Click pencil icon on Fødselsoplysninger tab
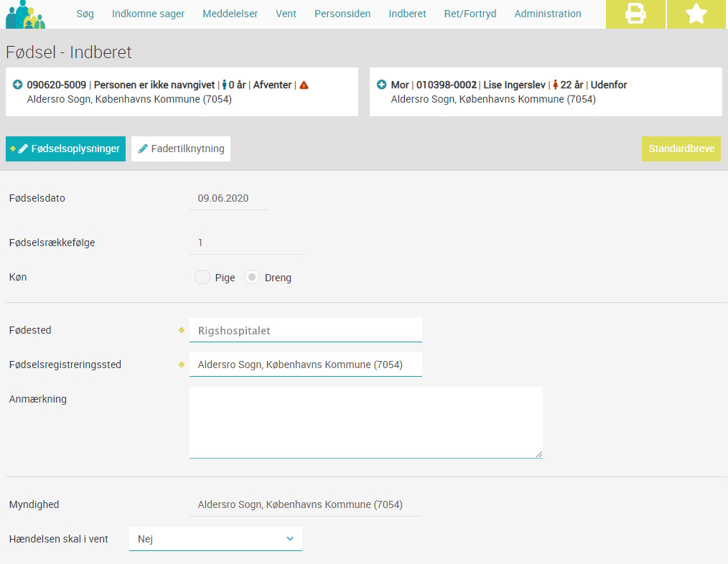The image size is (728, 564). tap(23, 149)
